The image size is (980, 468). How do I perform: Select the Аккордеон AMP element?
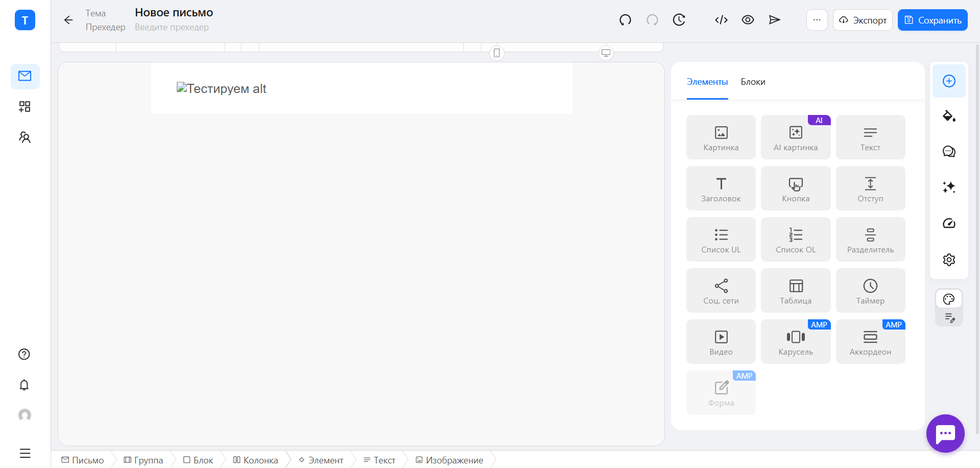point(870,341)
